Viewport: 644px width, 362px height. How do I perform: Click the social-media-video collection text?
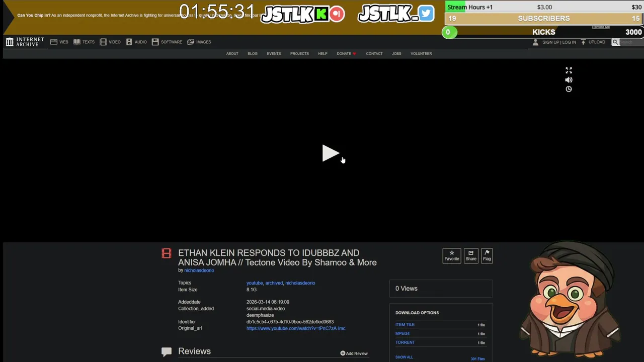tap(266, 309)
